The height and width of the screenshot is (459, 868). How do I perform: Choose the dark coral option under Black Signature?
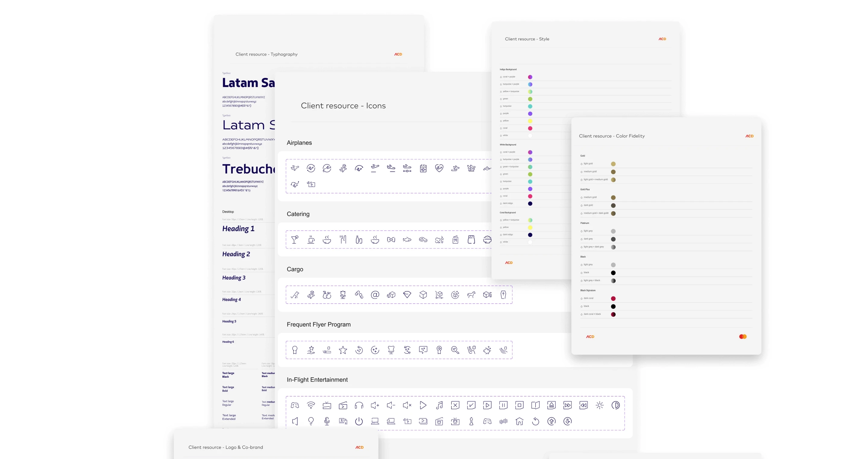[582, 299]
